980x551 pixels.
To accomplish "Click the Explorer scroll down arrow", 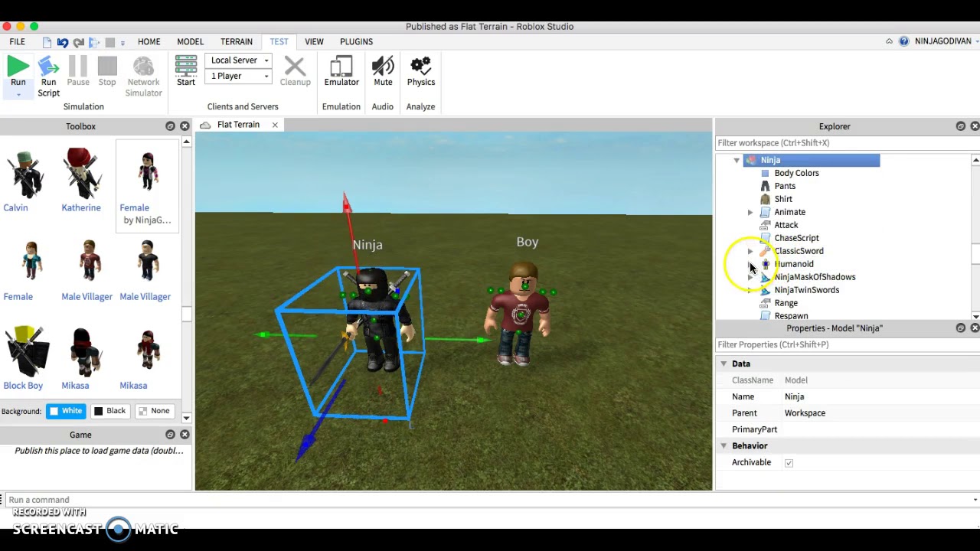I will coord(975,316).
